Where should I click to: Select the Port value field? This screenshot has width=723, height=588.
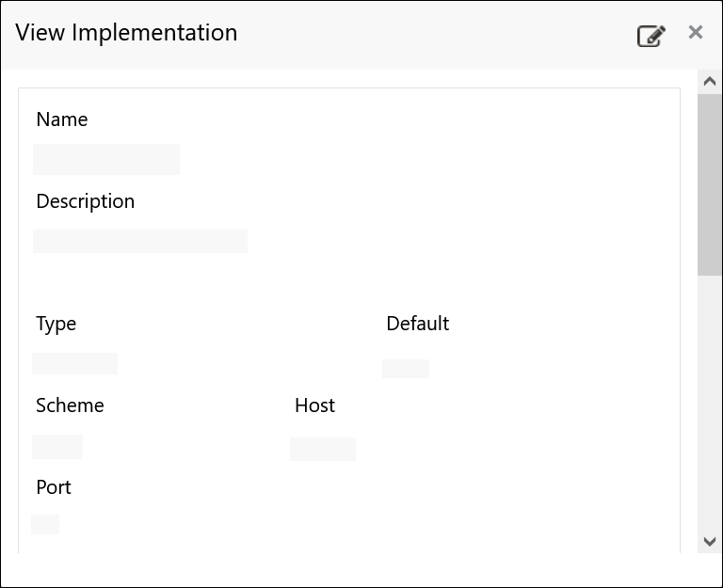(45, 524)
